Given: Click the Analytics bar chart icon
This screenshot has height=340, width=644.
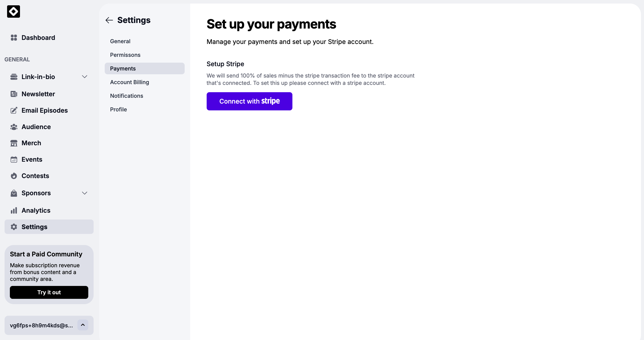Looking at the screenshot, I should click(14, 210).
